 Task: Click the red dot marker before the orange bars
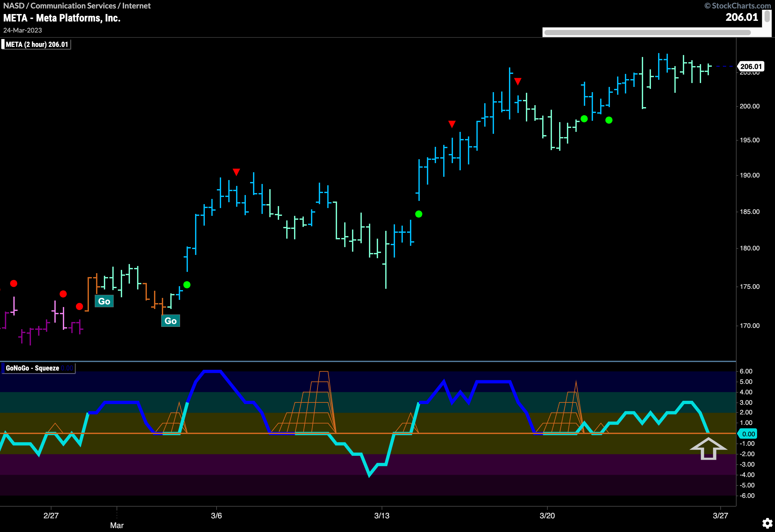coord(79,306)
